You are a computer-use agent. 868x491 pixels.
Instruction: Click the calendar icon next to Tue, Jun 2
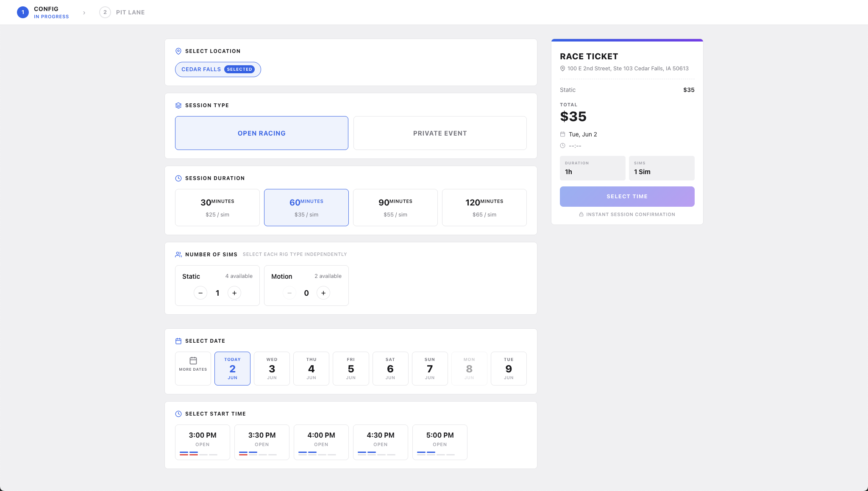coord(562,134)
